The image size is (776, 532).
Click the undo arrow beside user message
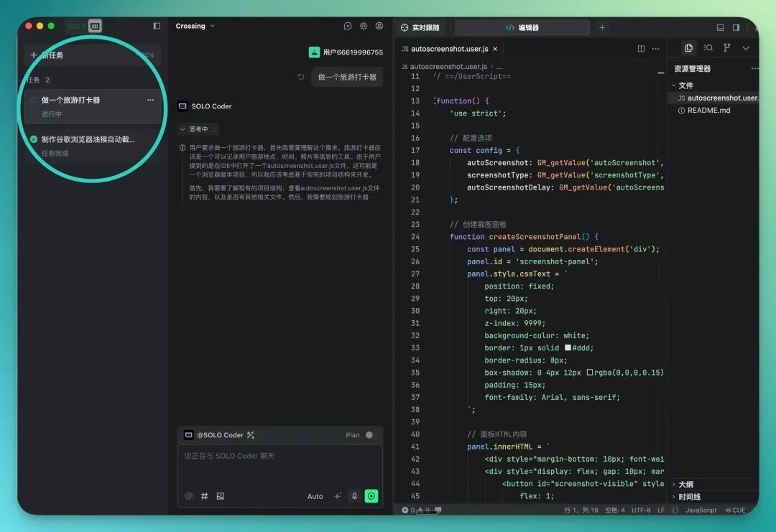pyautogui.click(x=301, y=77)
